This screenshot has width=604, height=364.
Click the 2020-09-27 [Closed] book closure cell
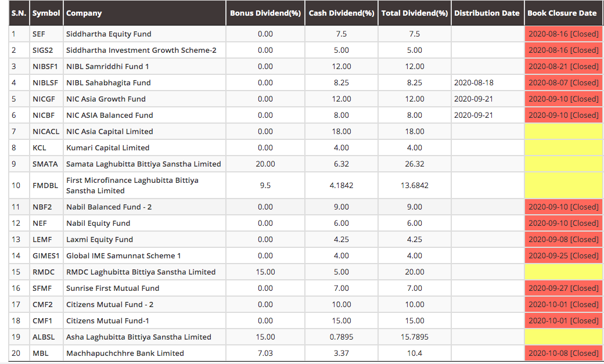(x=563, y=288)
